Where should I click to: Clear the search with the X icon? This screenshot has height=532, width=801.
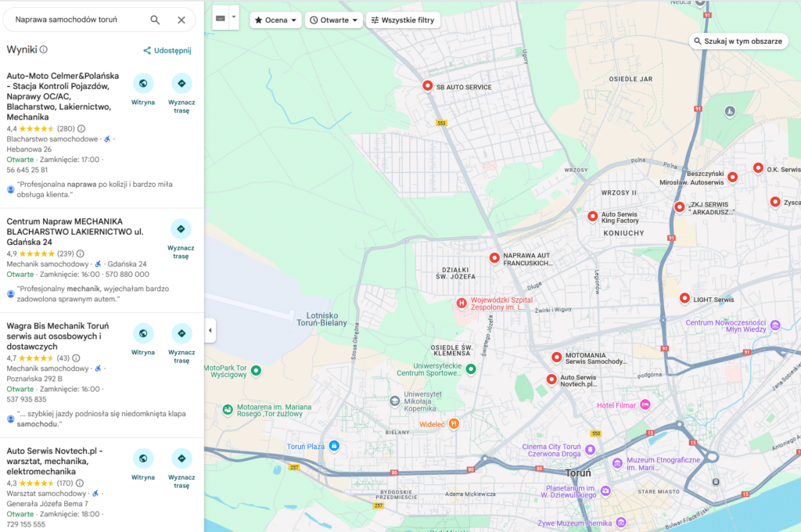tap(181, 20)
